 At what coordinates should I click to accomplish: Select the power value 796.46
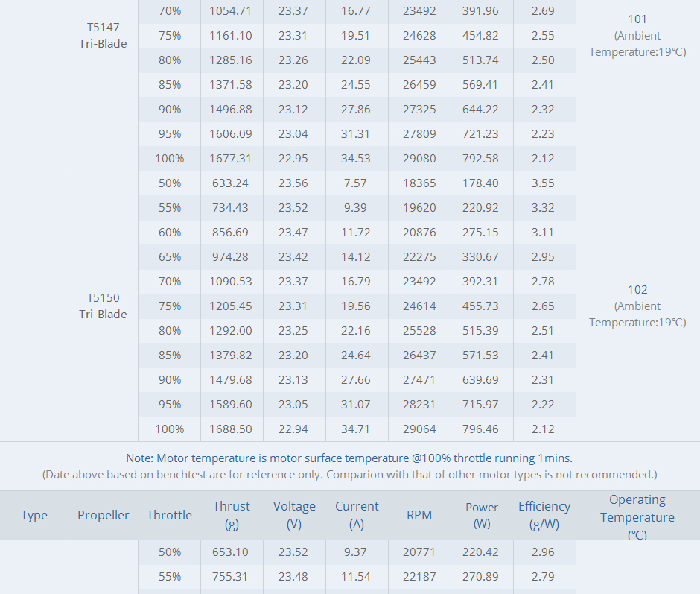[x=482, y=429]
